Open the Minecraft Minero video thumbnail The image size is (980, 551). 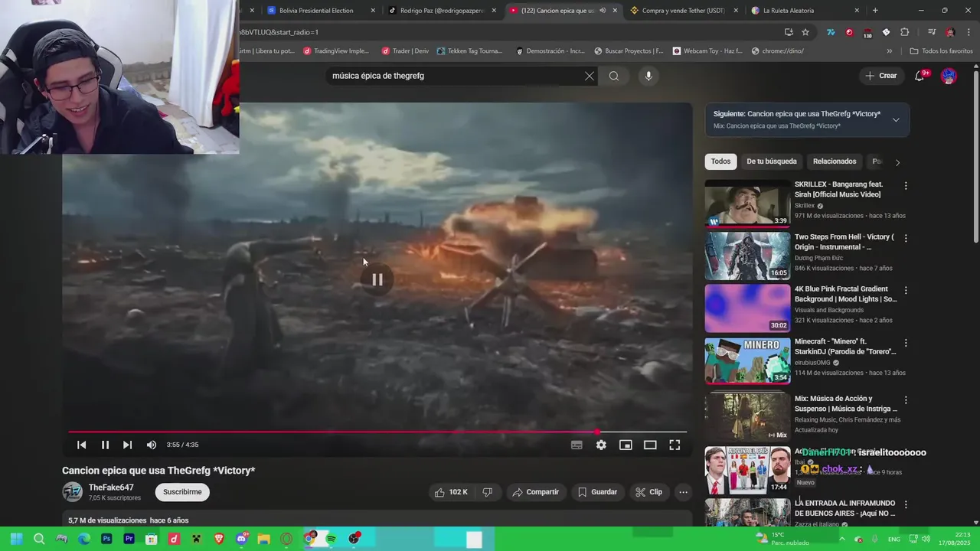click(x=747, y=360)
